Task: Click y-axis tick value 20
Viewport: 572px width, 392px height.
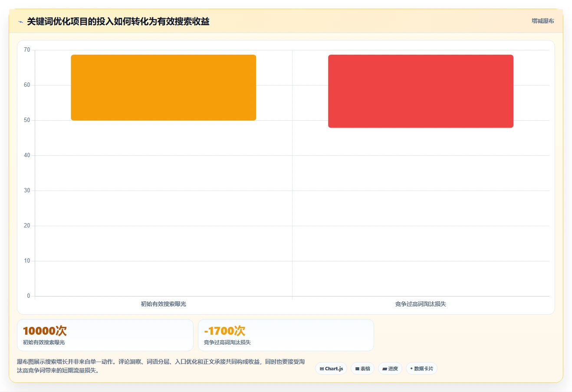Action: click(x=27, y=226)
